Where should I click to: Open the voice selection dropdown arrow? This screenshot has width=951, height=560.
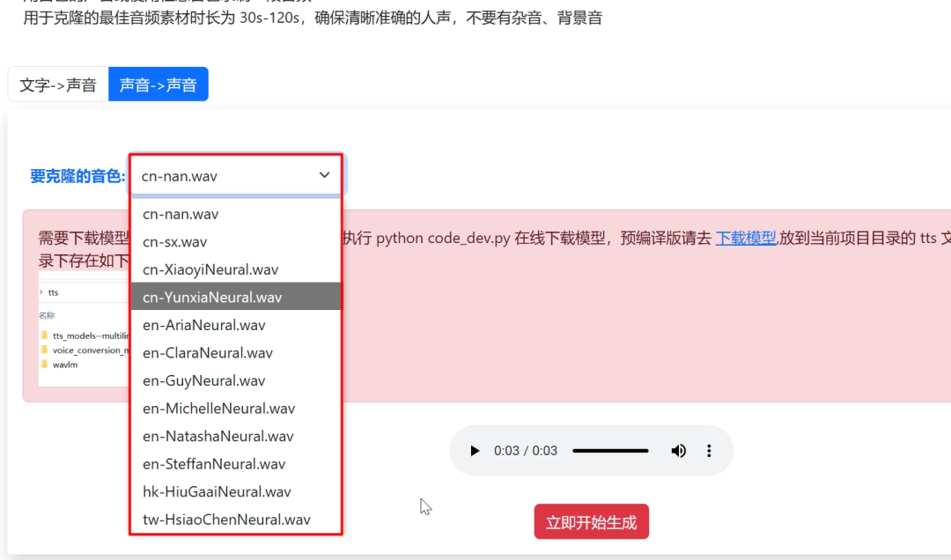click(322, 175)
